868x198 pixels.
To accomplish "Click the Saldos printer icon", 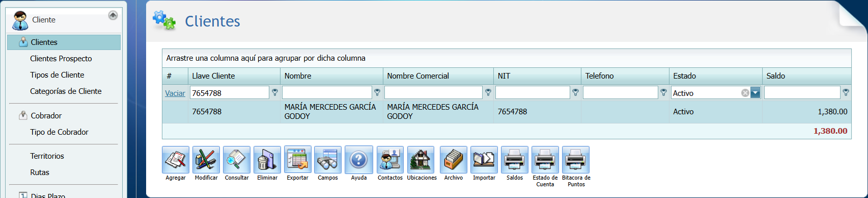I will click(x=515, y=160).
